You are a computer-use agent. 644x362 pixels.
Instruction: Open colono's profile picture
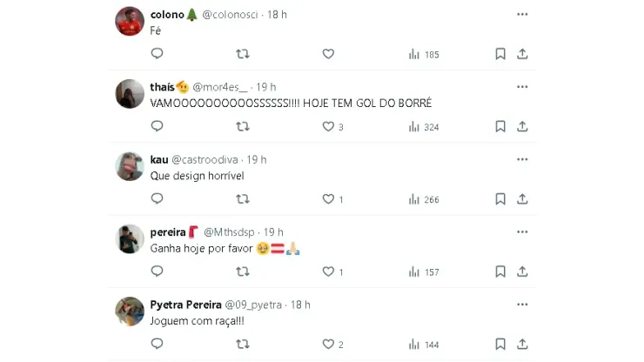pyautogui.click(x=130, y=22)
